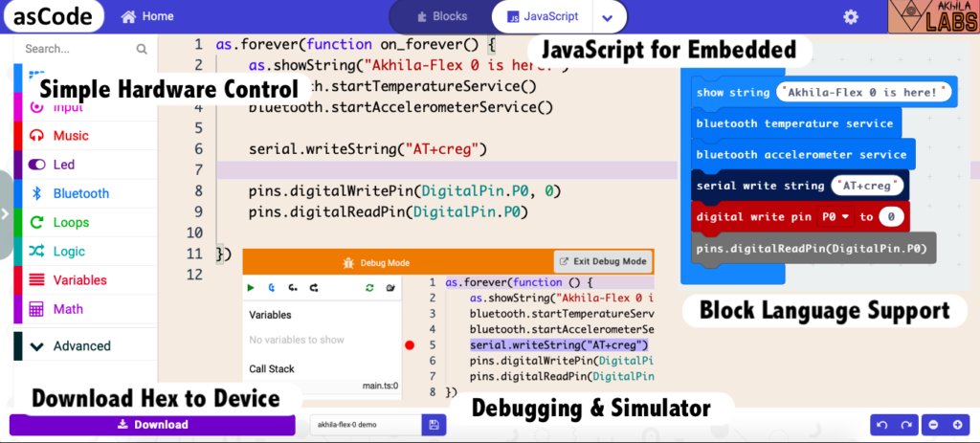Open the Logic toolbox category
980x443 pixels.
pos(85,251)
